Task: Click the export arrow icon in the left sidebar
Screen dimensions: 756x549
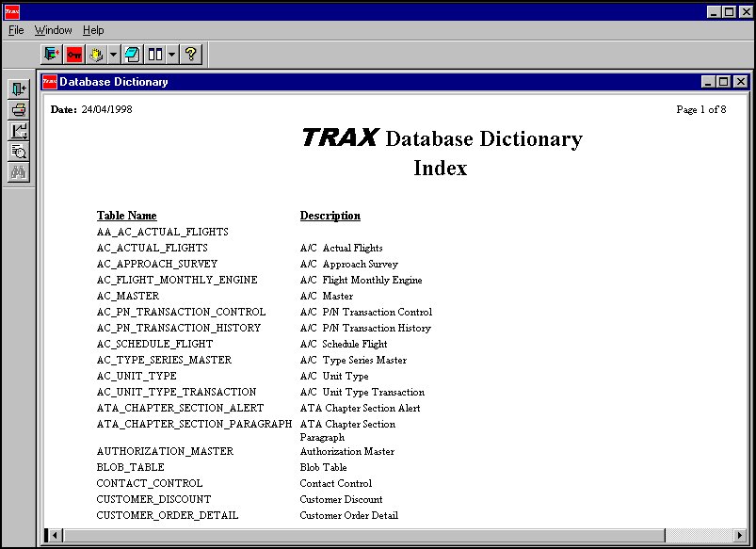Action: click(19, 131)
